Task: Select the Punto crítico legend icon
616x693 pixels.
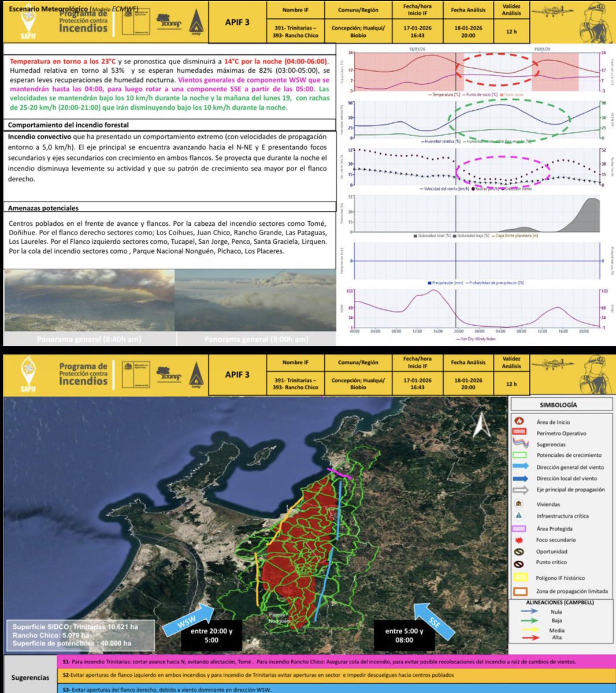Action: (519, 562)
